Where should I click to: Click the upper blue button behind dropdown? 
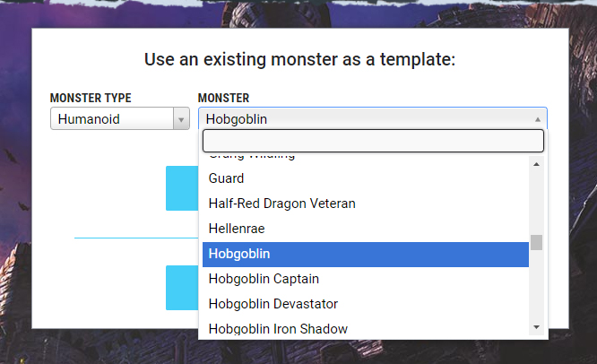click(x=182, y=188)
